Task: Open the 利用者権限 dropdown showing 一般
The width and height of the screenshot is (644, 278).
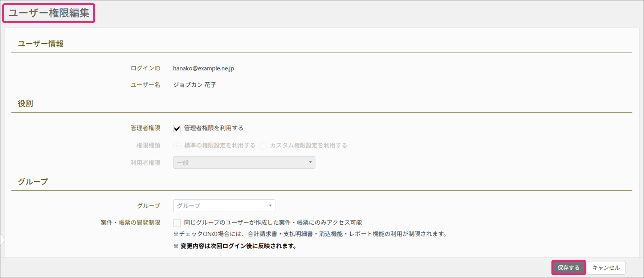Action: pos(244,163)
